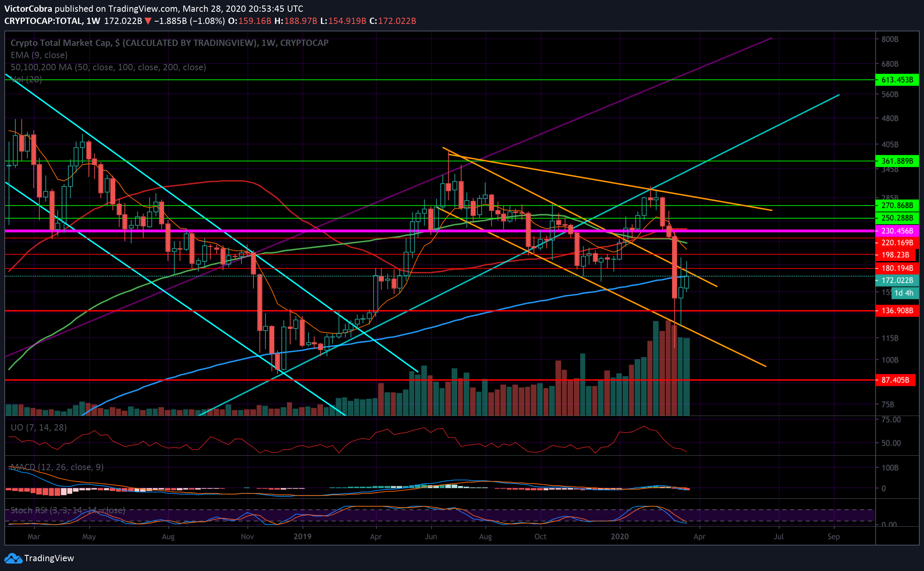Select the UO (7, 14, 28) indicator label
The height and width of the screenshot is (571, 924).
[x=38, y=427]
